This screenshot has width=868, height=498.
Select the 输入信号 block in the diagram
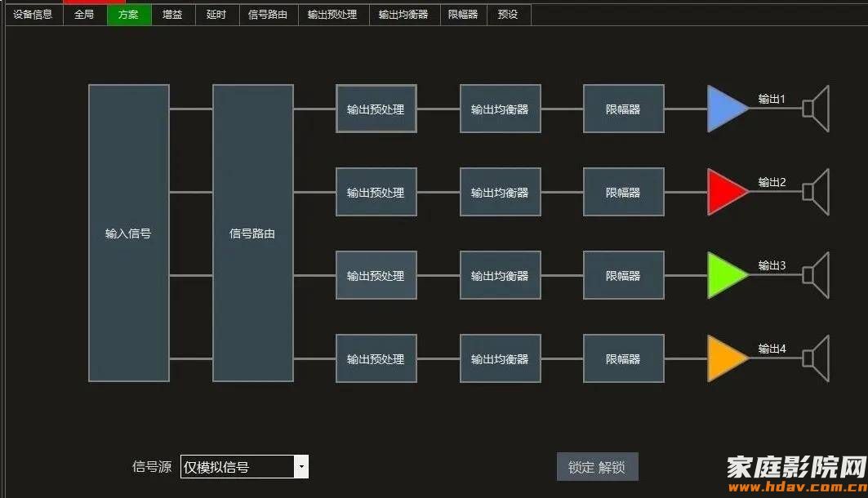pyautogui.click(x=127, y=233)
